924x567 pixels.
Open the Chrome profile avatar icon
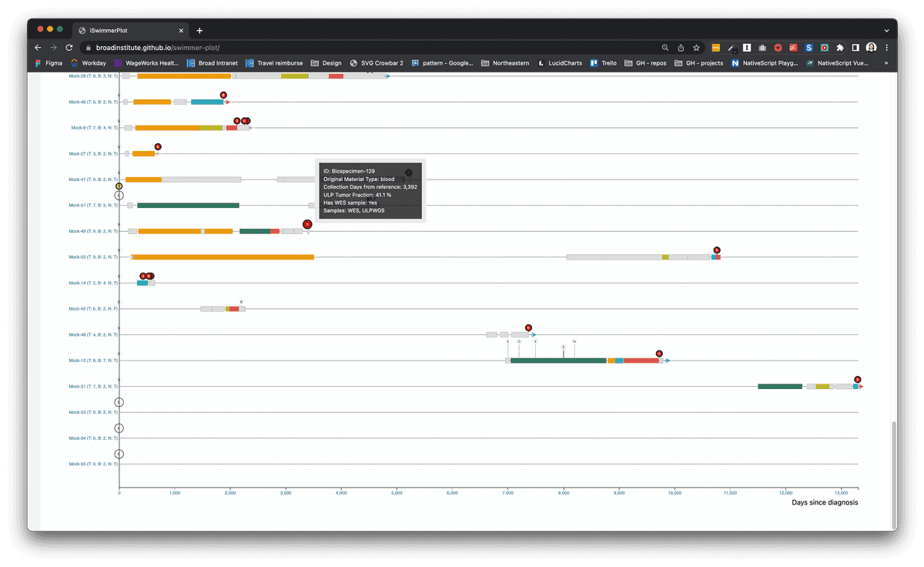tap(871, 47)
